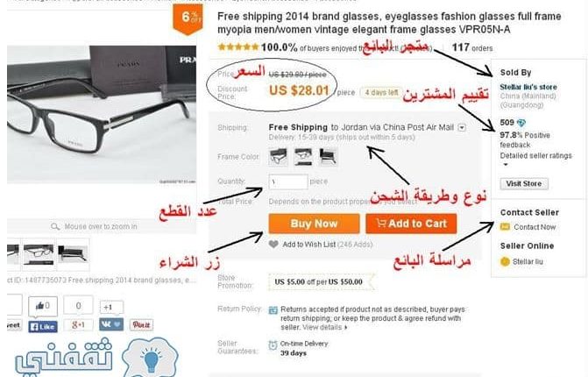
Task: Click the seller diamond rating icon
Action: coord(521,123)
